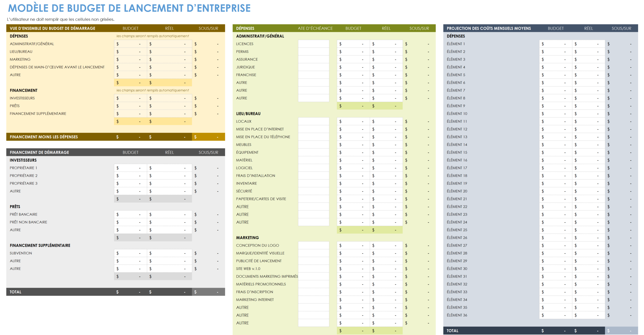Click budget cell for LOGICIEL
The image size is (644, 335).
pyautogui.click(x=353, y=168)
